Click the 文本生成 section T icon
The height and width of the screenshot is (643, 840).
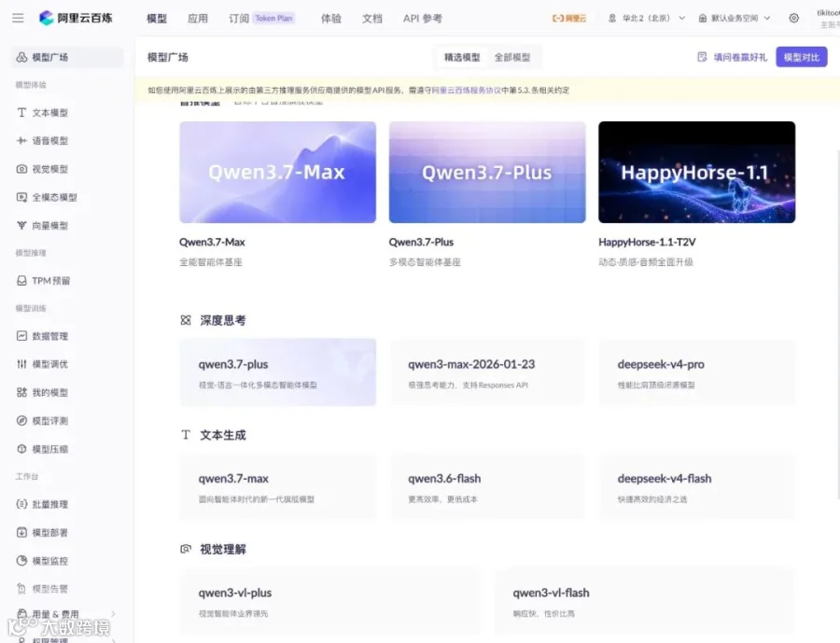pyautogui.click(x=186, y=435)
